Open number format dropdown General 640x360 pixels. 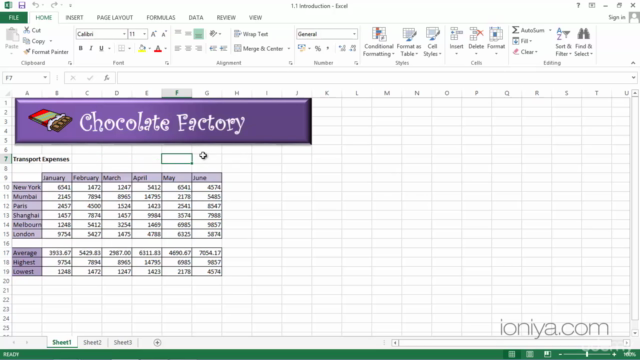coord(354,34)
